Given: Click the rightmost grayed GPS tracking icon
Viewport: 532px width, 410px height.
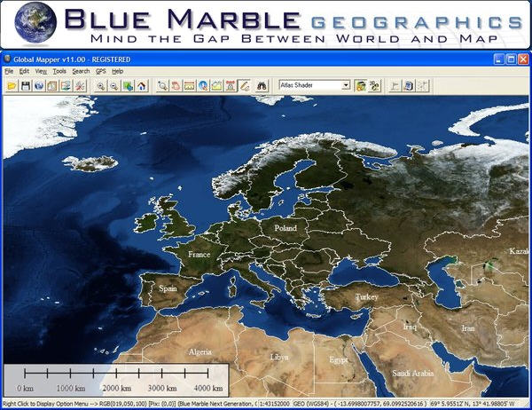Looking at the screenshot, I should (x=423, y=85).
